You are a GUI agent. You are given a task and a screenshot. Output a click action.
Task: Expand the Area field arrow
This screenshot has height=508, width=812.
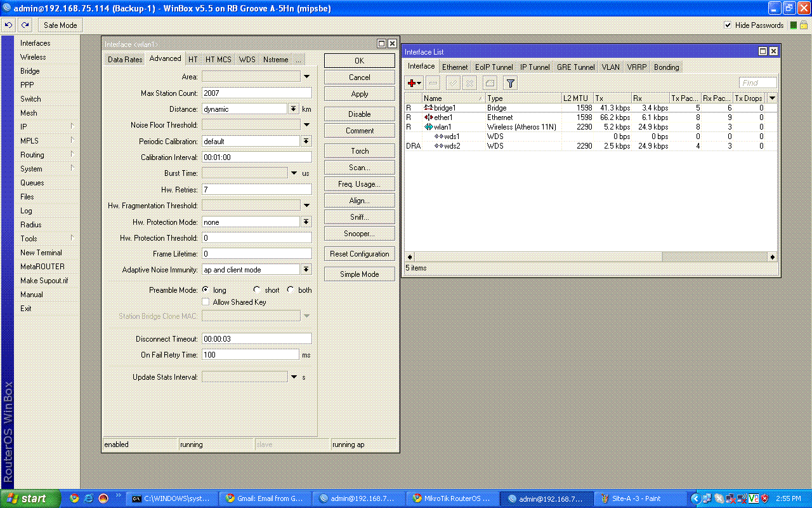306,76
